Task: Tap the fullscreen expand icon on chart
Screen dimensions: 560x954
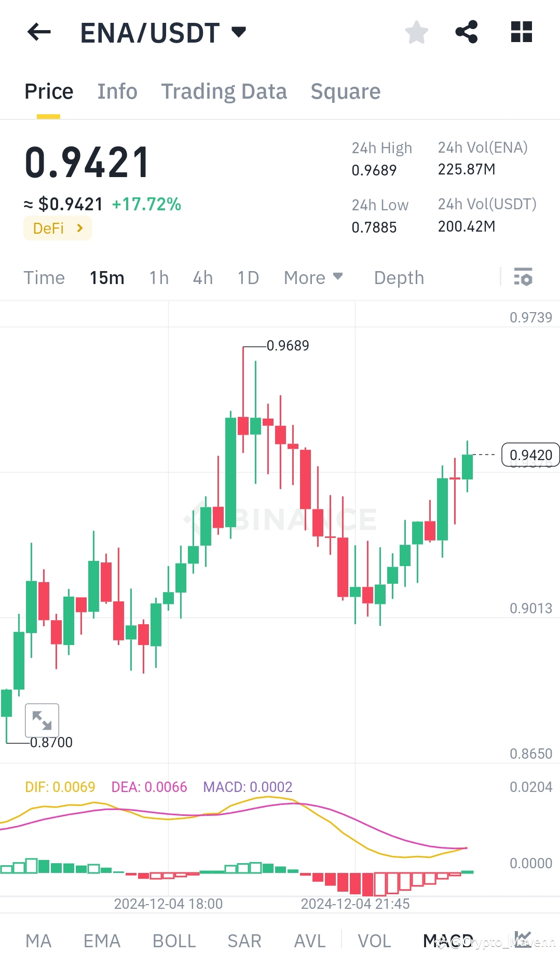Action: pos(42,720)
